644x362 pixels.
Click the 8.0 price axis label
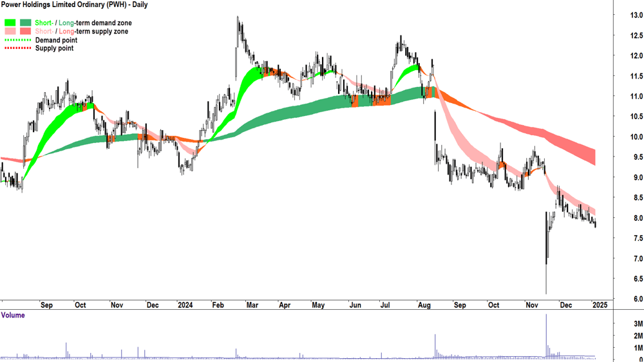(x=638, y=218)
